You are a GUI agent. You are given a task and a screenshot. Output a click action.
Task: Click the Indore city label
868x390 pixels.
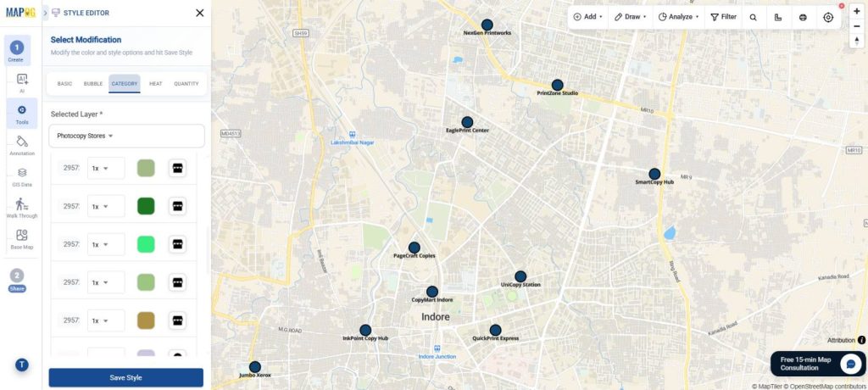(x=436, y=317)
